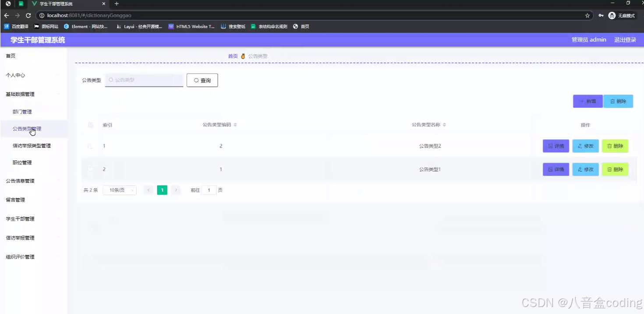Toggle the select-all checkbox in table header
Screen dimensions: 644x314
point(91,125)
